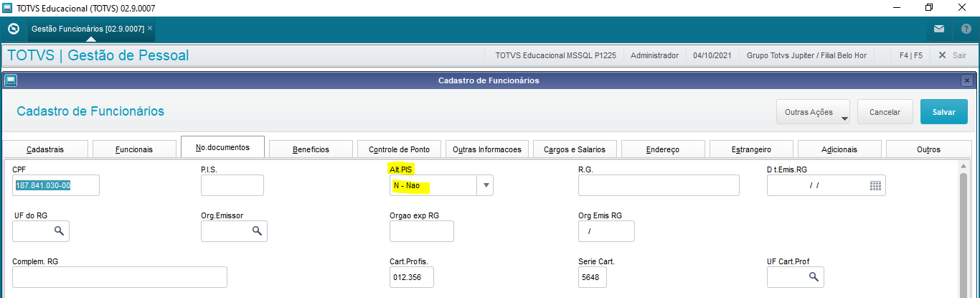Click the P.I.S. input field

click(232, 185)
